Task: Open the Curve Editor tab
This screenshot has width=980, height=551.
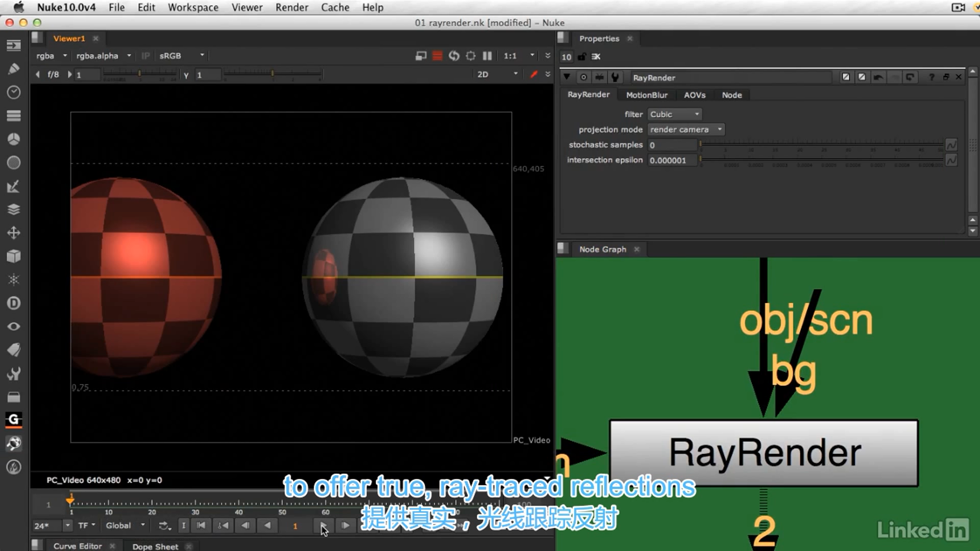Action: click(x=78, y=546)
